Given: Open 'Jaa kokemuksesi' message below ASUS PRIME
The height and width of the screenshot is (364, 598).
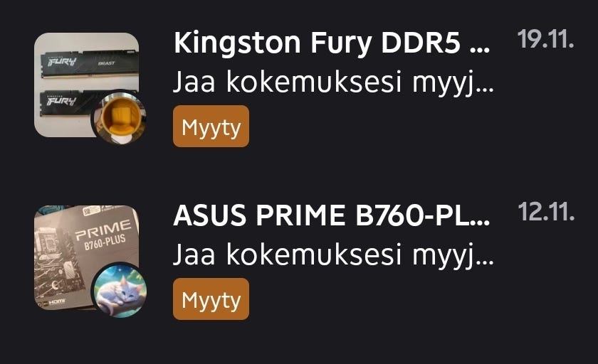Looking at the screenshot, I should pyautogui.click(x=334, y=255).
